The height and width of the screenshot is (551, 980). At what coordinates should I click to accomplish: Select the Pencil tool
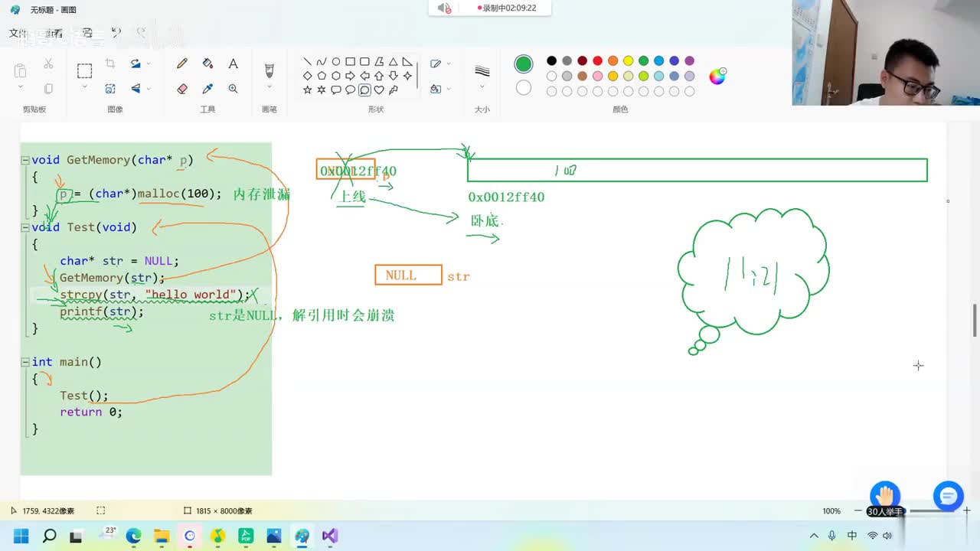(182, 64)
